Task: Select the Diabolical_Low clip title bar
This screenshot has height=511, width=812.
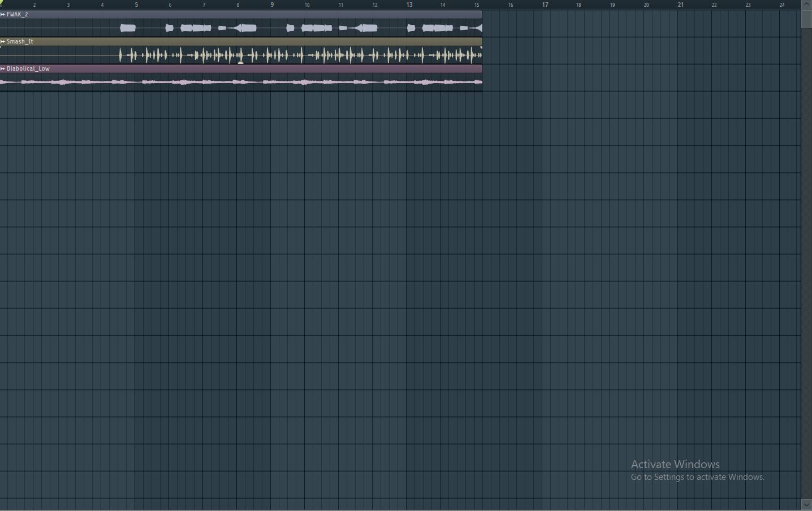Action: pos(241,68)
